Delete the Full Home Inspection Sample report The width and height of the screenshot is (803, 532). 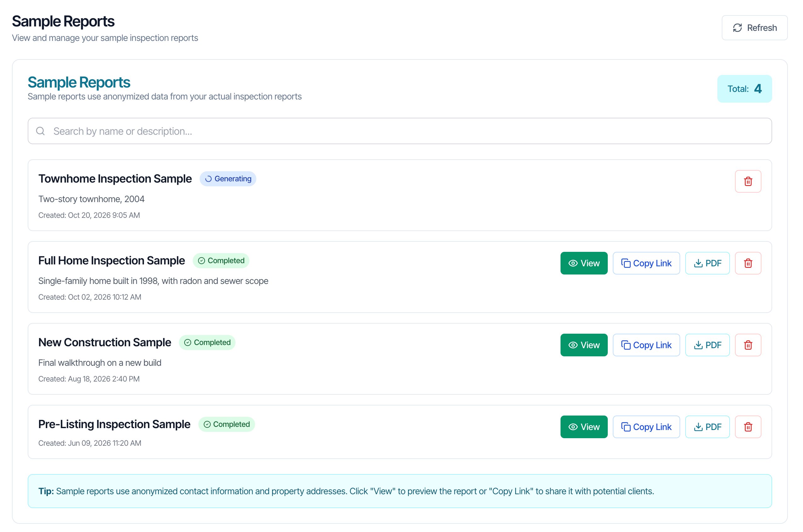(748, 263)
